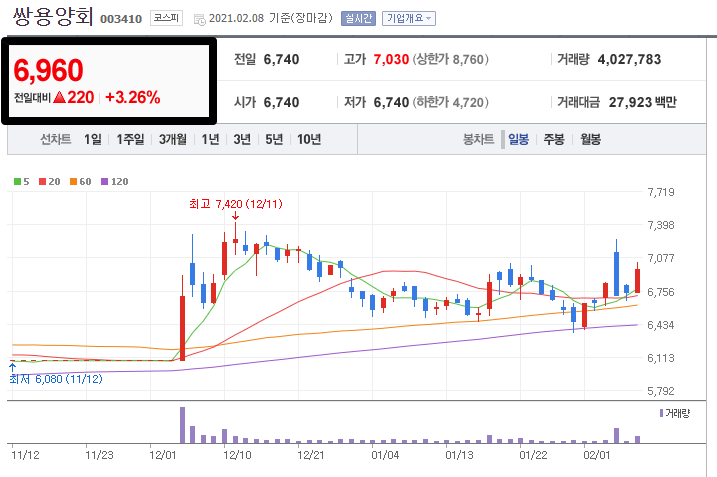This screenshot has width=717, height=477.
Task: Click the 전일 value 6,740
Action: [x=281, y=59]
